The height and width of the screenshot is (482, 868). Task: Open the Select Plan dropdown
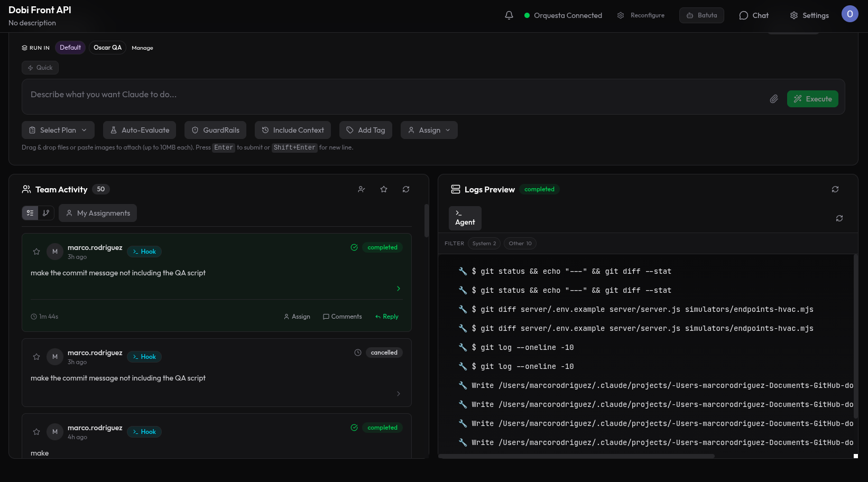58,130
